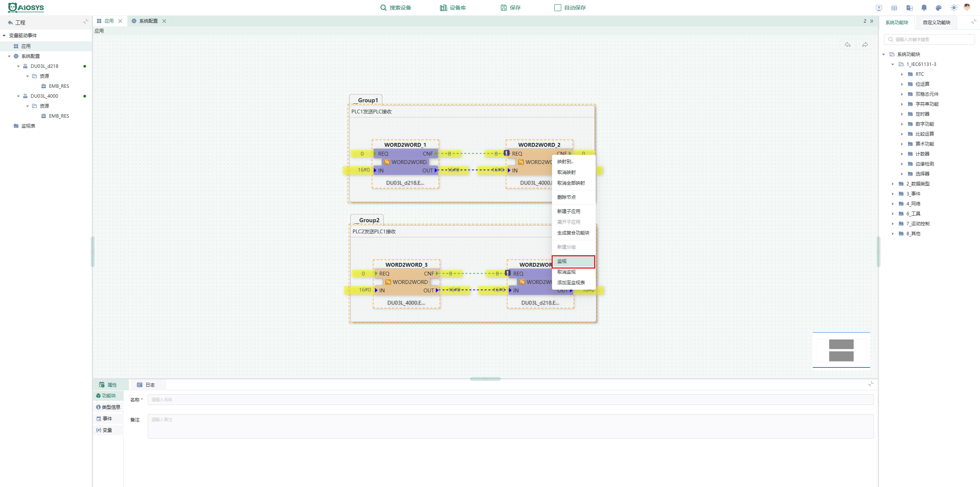Viewport: 980px width, 487px height.
Task: Click the user avatar icon
Action: click(967, 7)
